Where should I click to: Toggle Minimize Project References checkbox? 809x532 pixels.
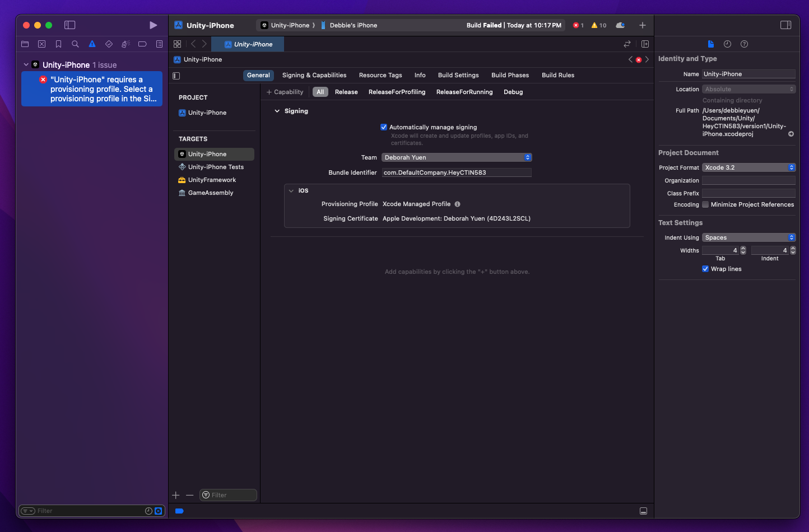705,204
